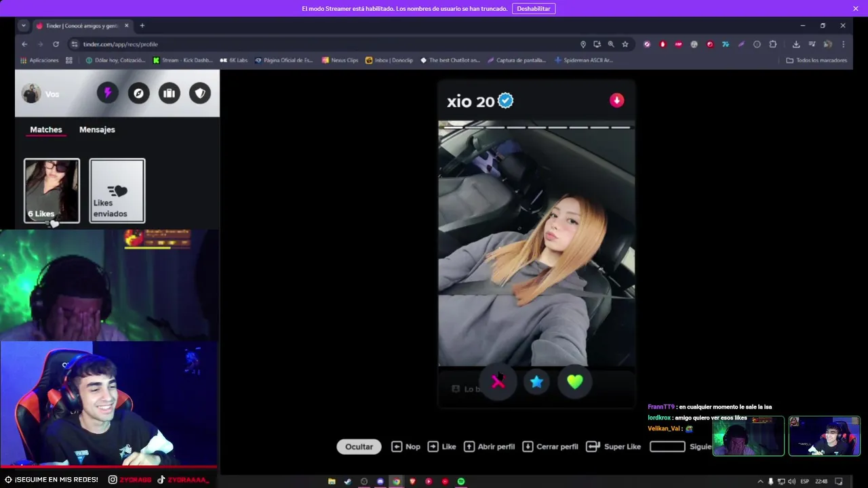The width and height of the screenshot is (868, 488).
Task: Click the zoom magnifier icon in address bar
Action: 611,44
